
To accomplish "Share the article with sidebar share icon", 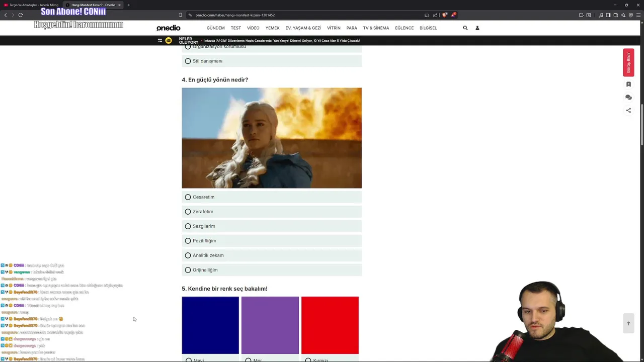I will pyautogui.click(x=628, y=111).
